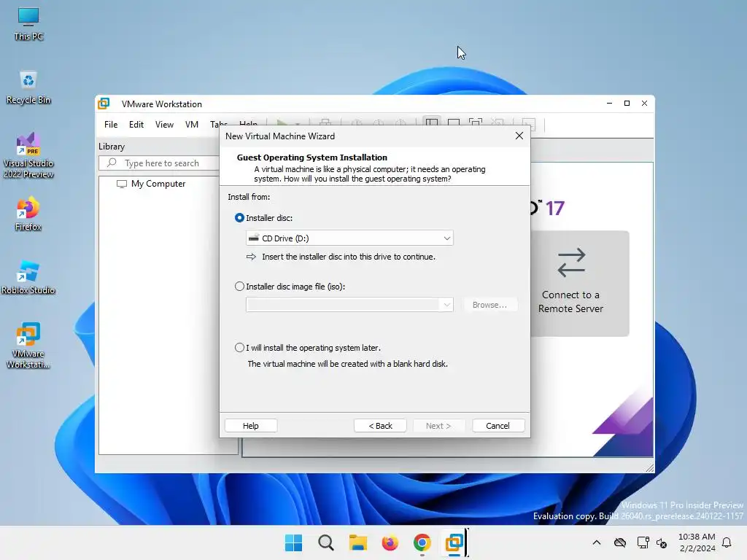This screenshot has height=560, width=747.
Task: Open the Edit menu
Action: click(x=136, y=124)
